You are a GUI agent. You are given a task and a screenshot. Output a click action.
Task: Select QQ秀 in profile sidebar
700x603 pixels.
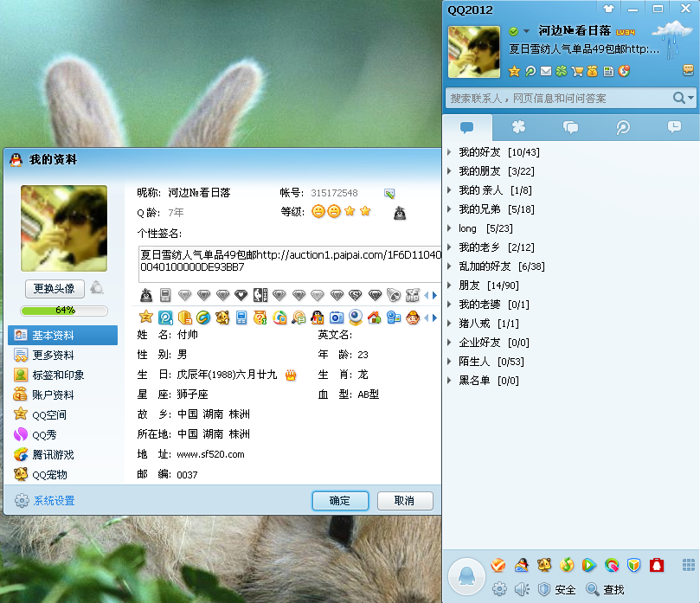tap(62, 434)
